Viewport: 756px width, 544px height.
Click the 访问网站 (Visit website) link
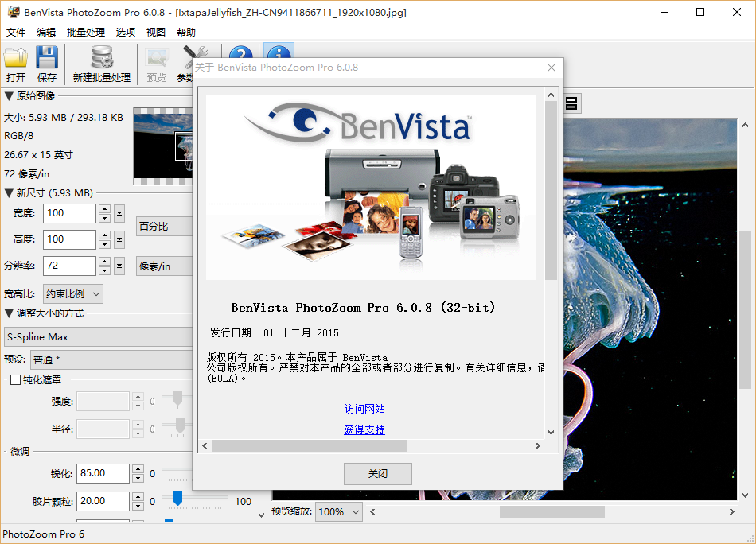pos(364,409)
